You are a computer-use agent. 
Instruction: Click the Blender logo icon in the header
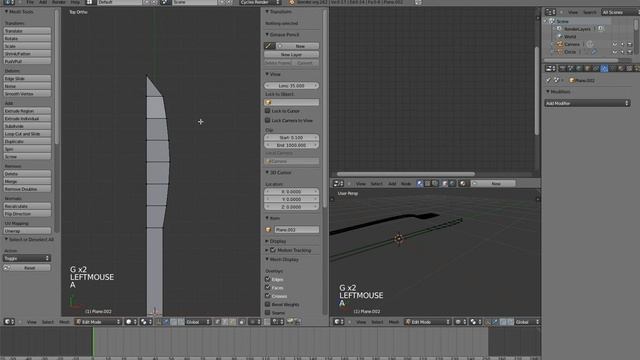point(291,2)
